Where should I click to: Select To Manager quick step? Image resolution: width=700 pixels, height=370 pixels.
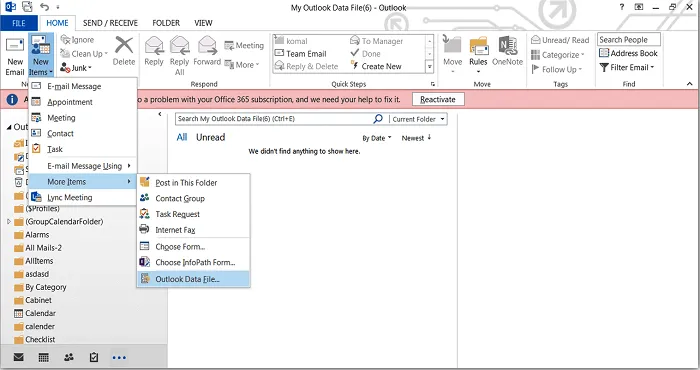pos(376,41)
